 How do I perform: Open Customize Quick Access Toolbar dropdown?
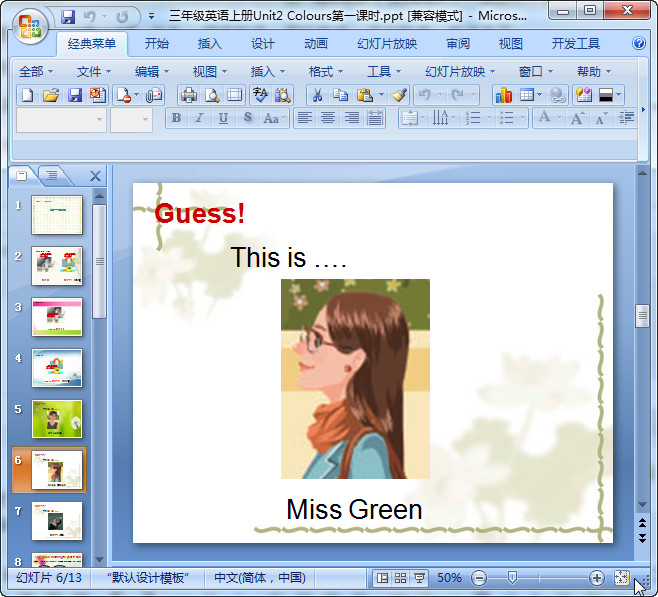[x=151, y=16]
